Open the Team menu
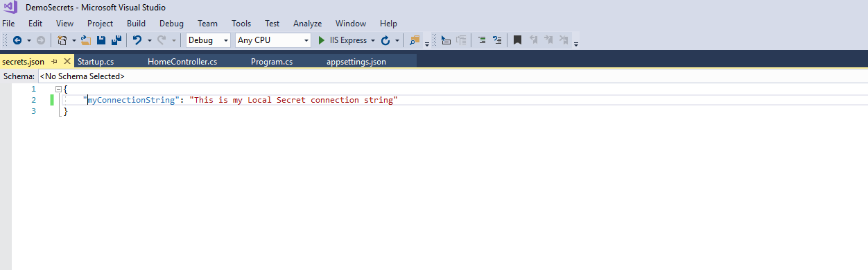868x270 pixels. [207, 23]
